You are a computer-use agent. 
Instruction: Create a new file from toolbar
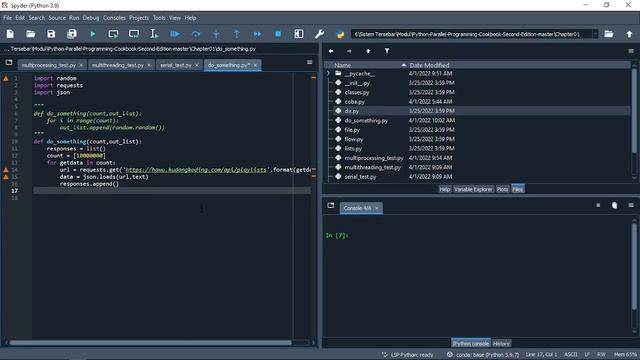coord(10,34)
